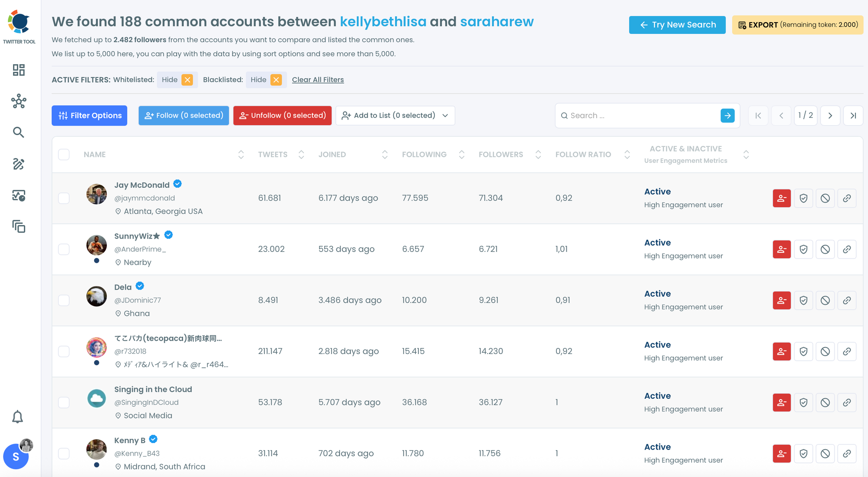868x477 pixels.
Task: Sort the table by Followers column
Action: [538, 154]
